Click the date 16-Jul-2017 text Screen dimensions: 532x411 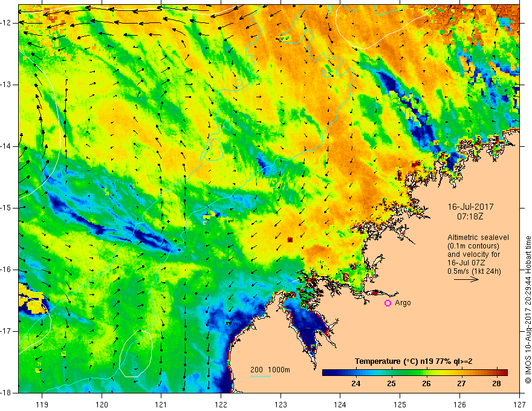point(470,207)
